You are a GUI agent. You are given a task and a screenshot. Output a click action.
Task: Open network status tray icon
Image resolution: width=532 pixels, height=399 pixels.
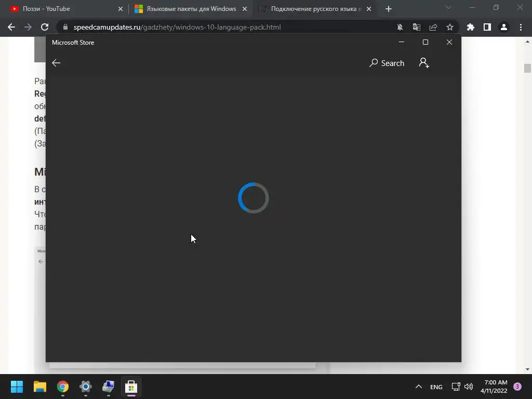click(456, 387)
